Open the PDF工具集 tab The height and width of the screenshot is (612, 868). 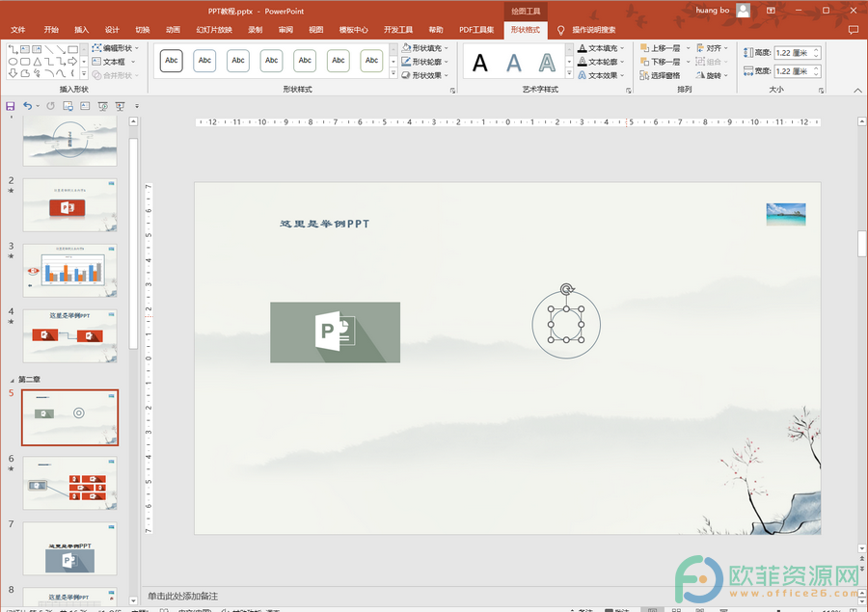pyautogui.click(x=476, y=29)
